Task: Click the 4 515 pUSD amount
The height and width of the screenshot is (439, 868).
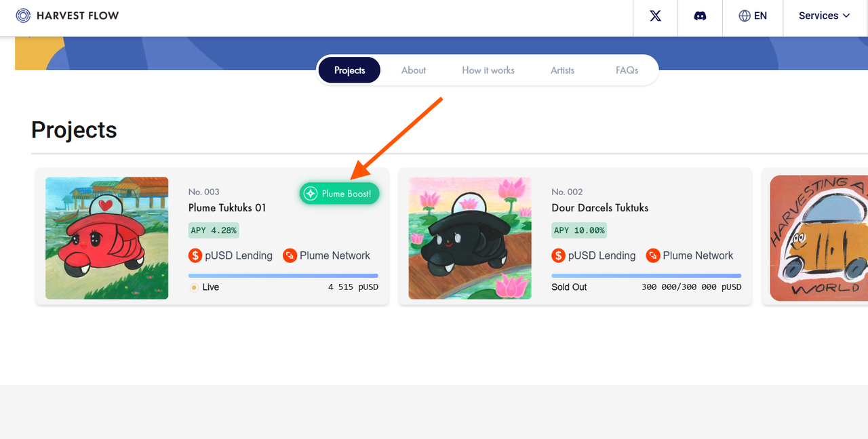Action: (353, 287)
